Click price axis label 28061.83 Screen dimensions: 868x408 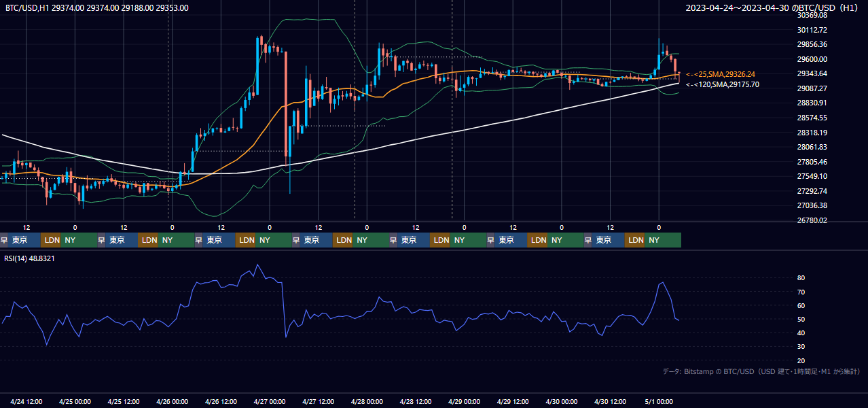point(812,147)
